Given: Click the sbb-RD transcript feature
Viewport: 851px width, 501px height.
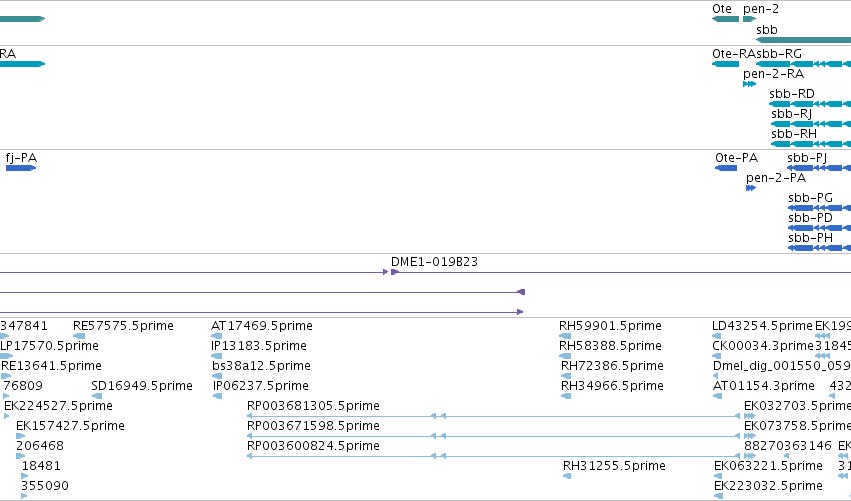Looking at the screenshot, I should pos(810,104).
